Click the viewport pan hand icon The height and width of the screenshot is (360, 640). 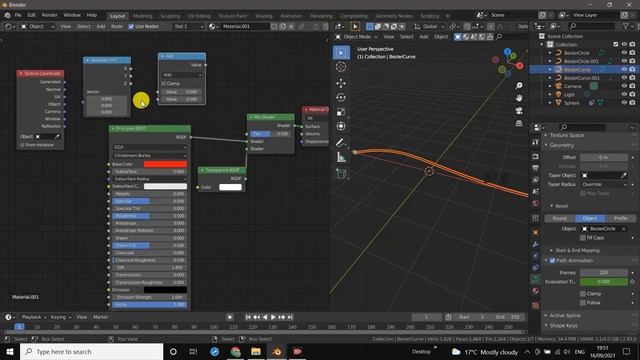(x=519, y=98)
